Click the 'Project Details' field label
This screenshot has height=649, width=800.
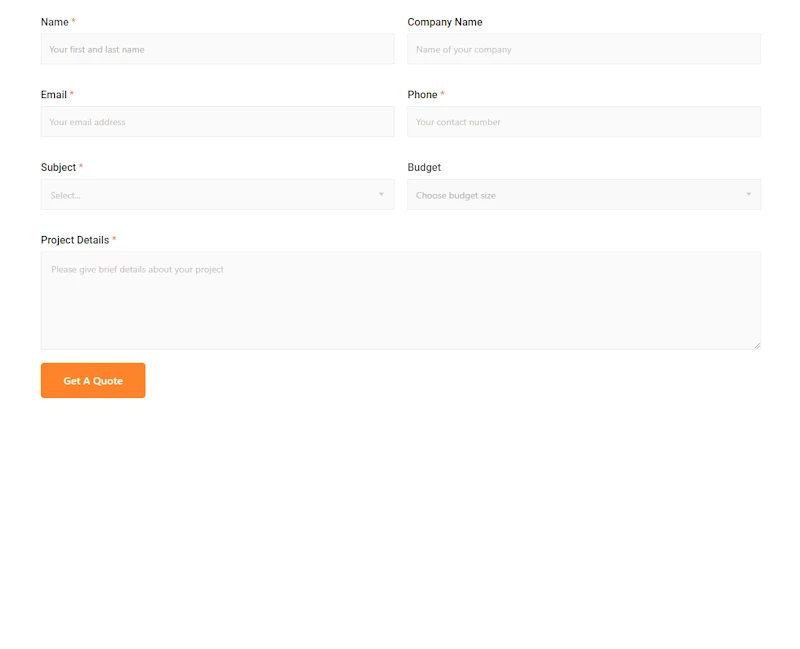point(75,240)
